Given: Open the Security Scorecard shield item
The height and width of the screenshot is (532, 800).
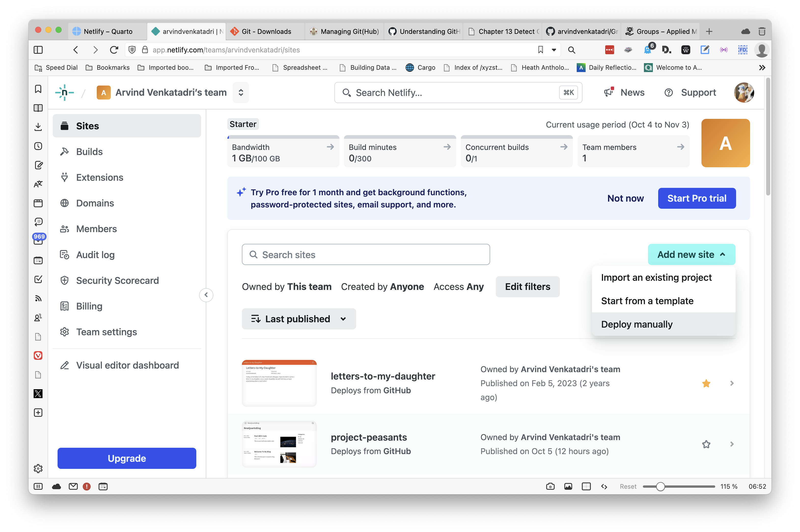Looking at the screenshot, I should [x=64, y=281].
